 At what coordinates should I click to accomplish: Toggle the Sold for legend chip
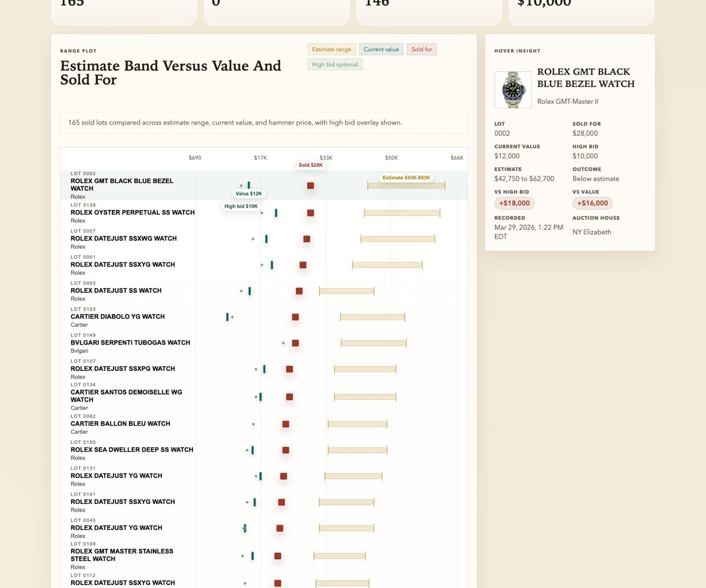click(421, 49)
